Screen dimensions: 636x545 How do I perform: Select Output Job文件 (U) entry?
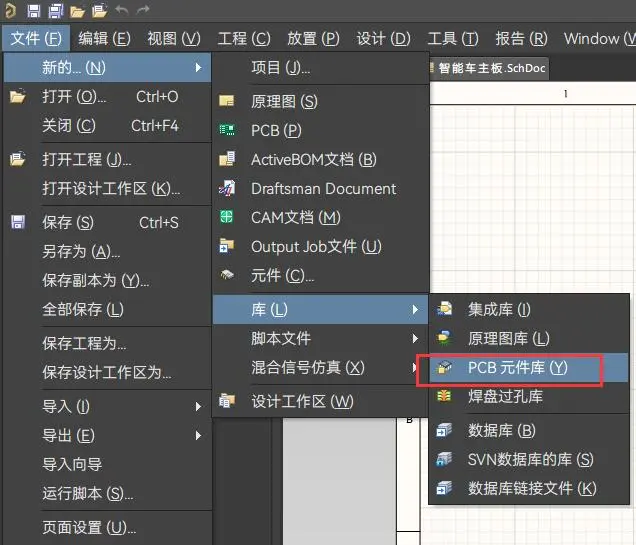[316, 246]
